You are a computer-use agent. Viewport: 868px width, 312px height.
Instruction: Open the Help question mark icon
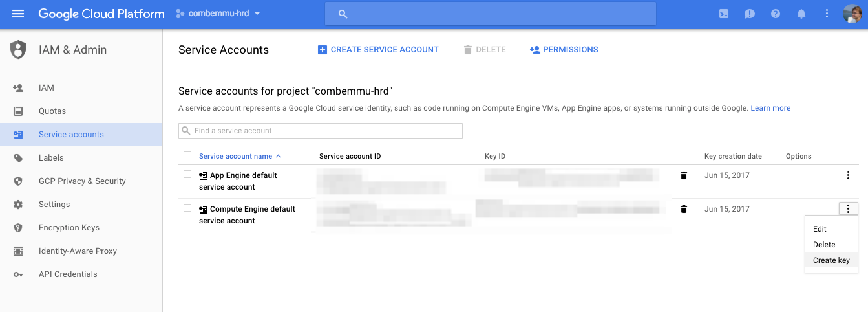[x=776, y=14]
